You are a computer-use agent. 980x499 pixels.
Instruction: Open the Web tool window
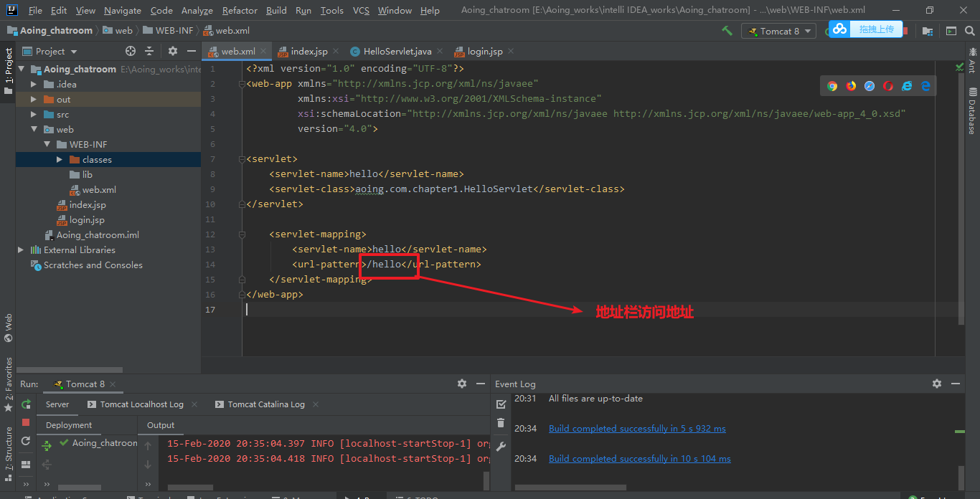point(9,328)
